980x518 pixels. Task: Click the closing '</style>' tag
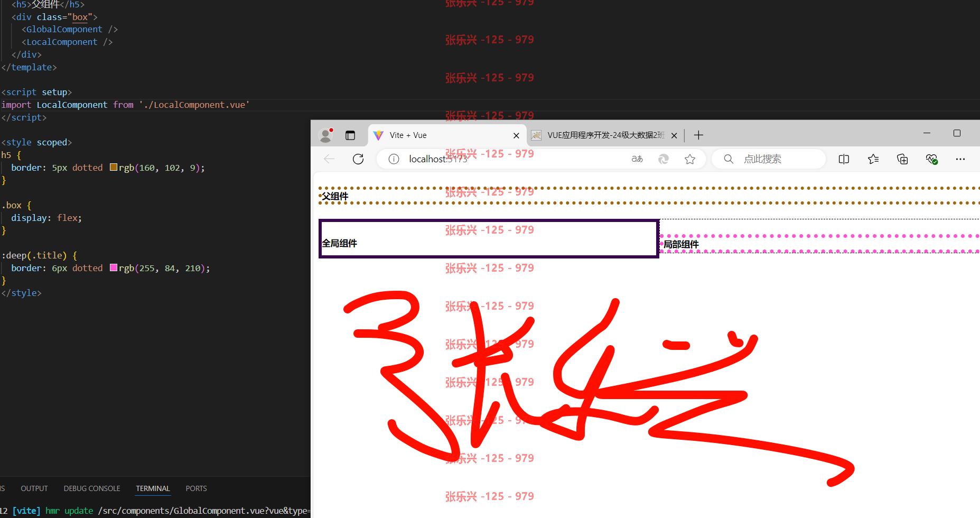21,293
